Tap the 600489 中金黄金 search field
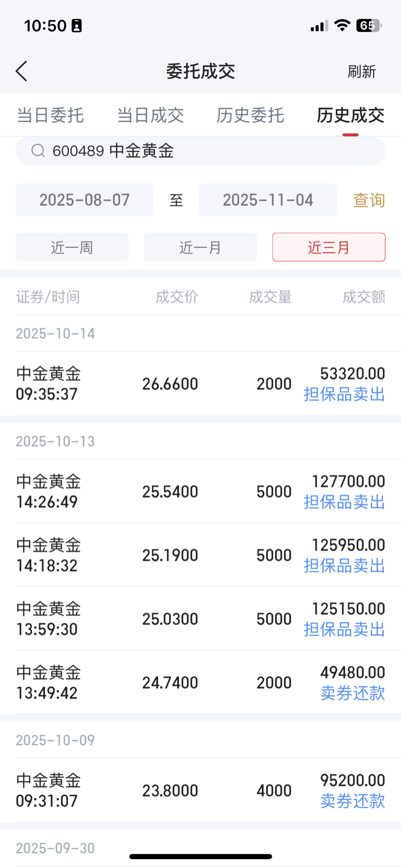This screenshot has width=401, height=868. pyautogui.click(x=200, y=151)
